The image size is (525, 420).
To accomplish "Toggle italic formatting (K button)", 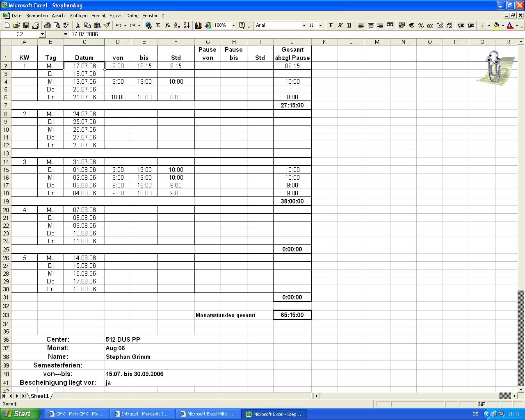I will coord(340,25).
